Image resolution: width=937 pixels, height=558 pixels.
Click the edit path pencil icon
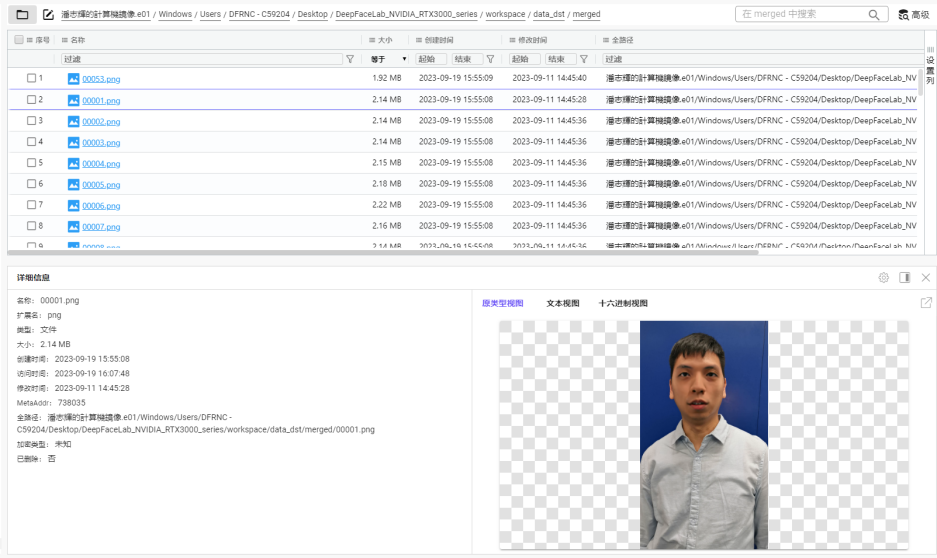[48, 14]
